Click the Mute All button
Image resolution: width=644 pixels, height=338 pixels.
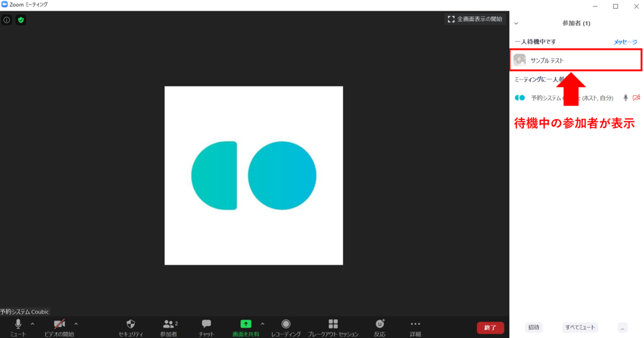[x=580, y=327]
